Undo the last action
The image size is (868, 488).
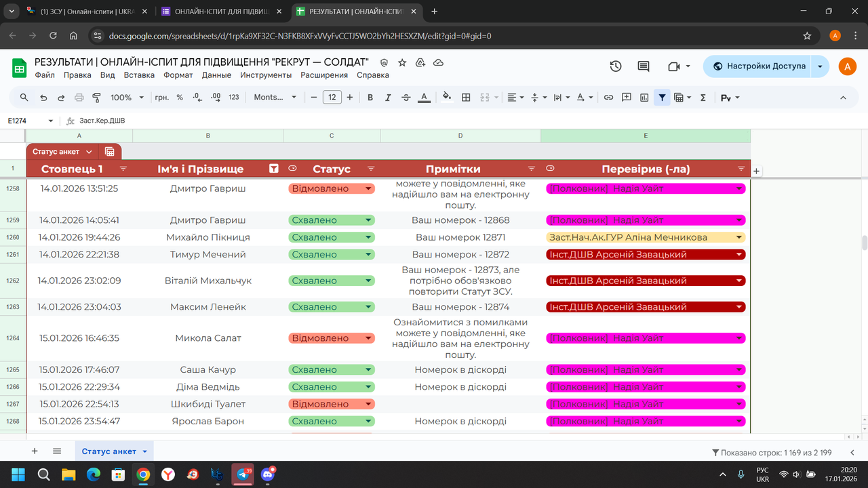coord(43,98)
